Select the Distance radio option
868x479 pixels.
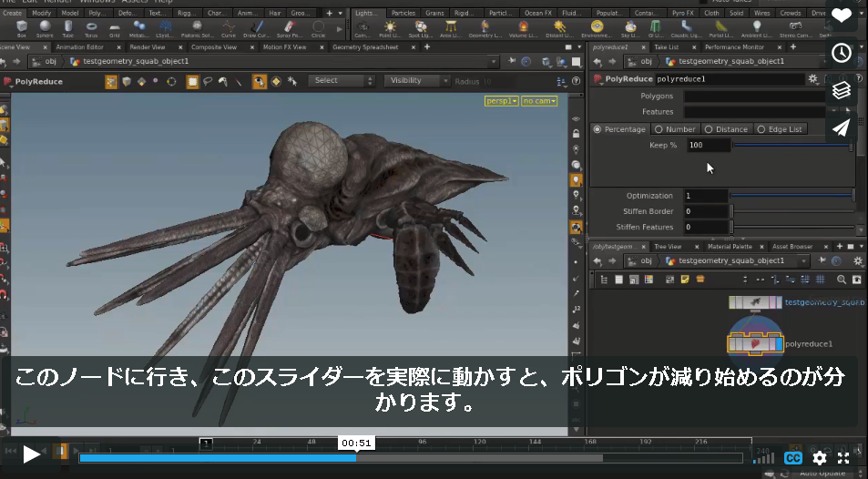click(x=726, y=129)
